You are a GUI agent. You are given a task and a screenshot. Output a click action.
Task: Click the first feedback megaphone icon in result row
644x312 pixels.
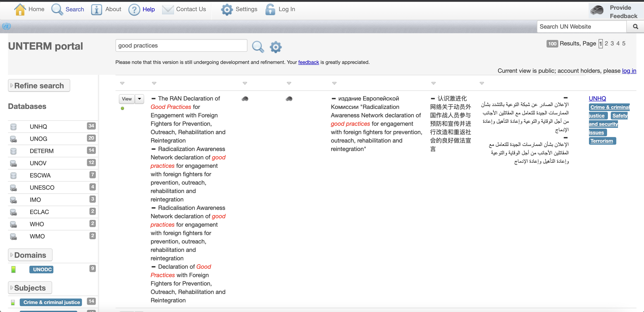[x=245, y=99]
